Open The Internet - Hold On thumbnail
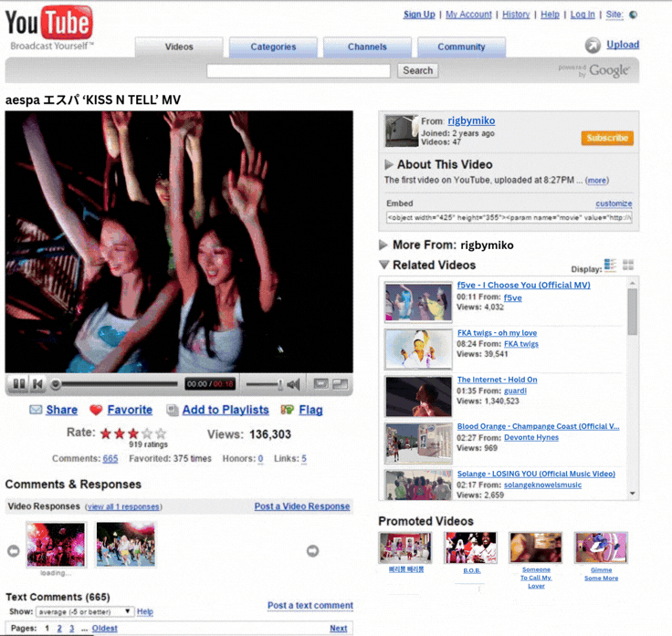Screen dimensions: 672x636 click(418, 397)
